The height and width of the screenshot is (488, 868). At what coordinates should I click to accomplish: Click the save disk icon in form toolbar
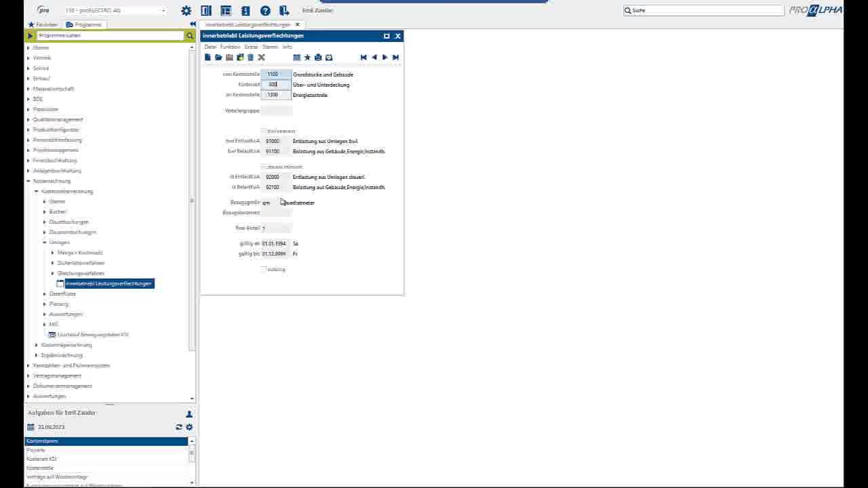point(229,58)
